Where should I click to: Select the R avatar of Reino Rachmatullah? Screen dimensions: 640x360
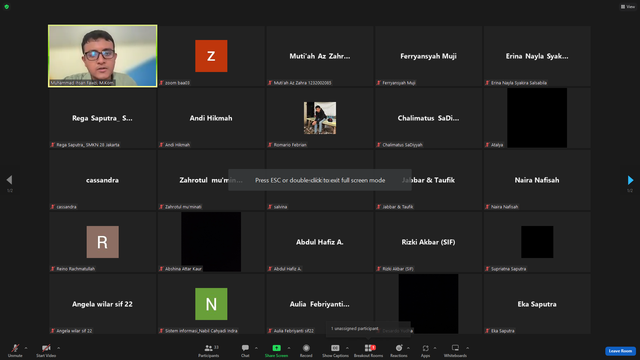(102, 242)
